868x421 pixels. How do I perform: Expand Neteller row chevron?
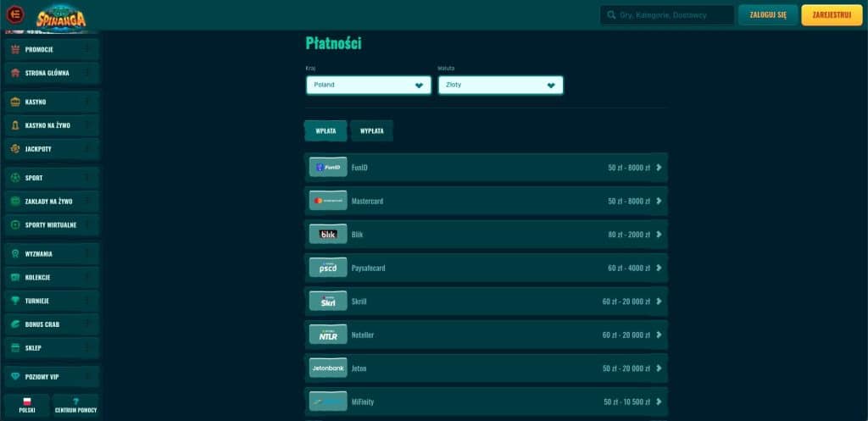point(659,335)
